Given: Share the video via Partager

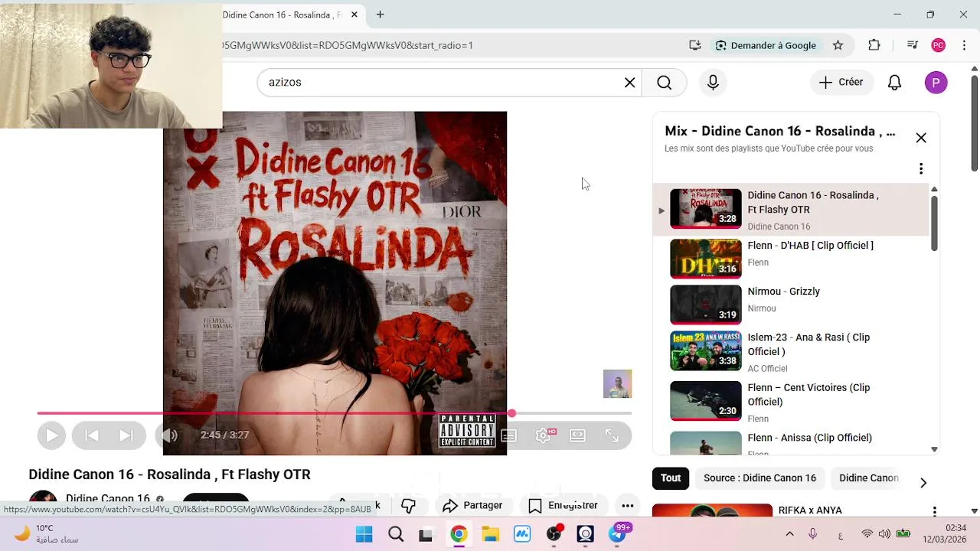Looking at the screenshot, I should [473, 506].
